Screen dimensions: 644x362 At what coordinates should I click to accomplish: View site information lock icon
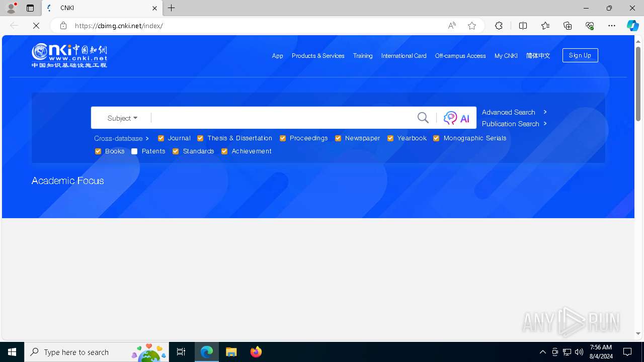pyautogui.click(x=63, y=26)
